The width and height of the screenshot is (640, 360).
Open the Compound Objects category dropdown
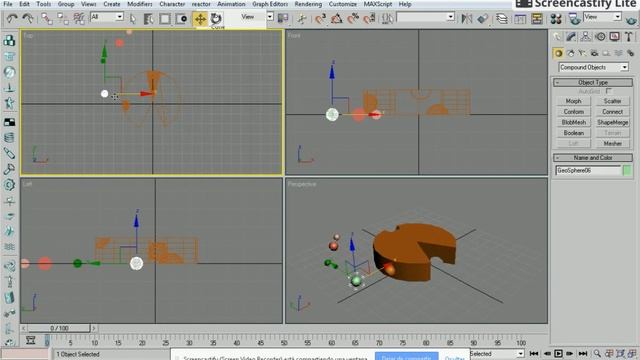coord(624,67)
